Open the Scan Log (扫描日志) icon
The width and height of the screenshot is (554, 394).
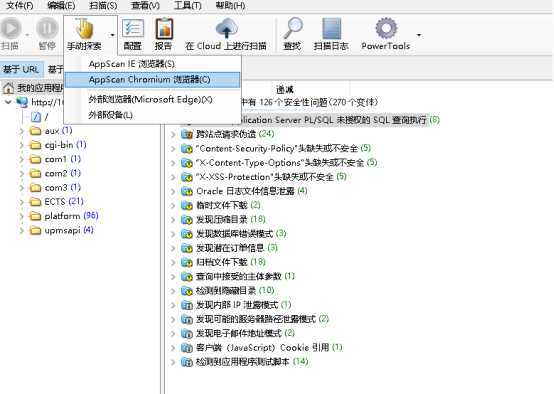click(x=331, y=28)
